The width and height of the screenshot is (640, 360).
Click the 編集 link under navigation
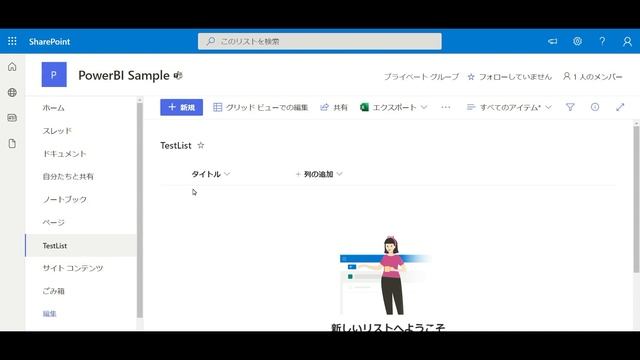[x=49, y=313]
